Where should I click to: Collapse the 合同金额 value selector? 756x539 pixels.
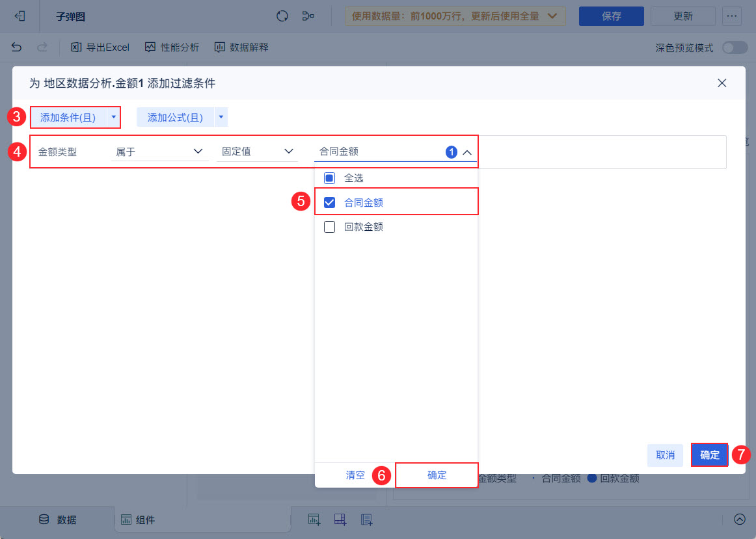coord(467,152)
